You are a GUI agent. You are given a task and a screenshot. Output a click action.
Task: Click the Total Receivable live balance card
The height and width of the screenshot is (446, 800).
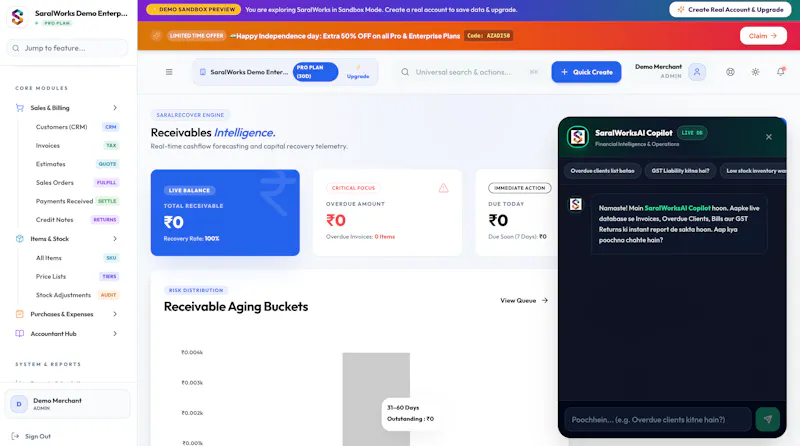point(225,212)
